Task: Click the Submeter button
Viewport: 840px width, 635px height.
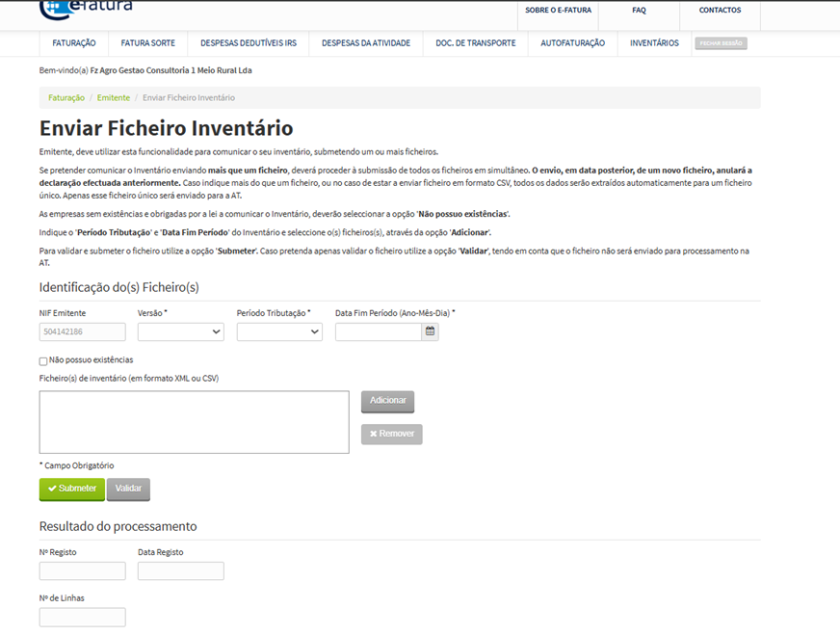Action: (x=71, y=489)
